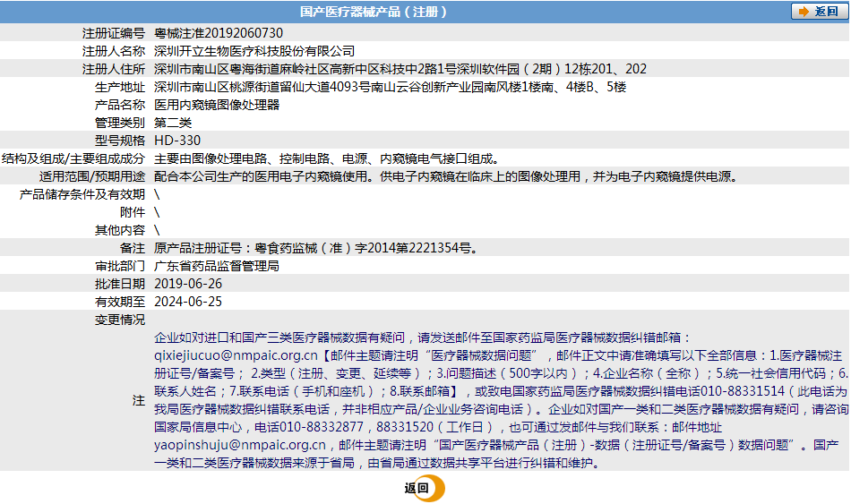
Task: Click the registrant address ending 12栋201、202
Action: [400, 69]
